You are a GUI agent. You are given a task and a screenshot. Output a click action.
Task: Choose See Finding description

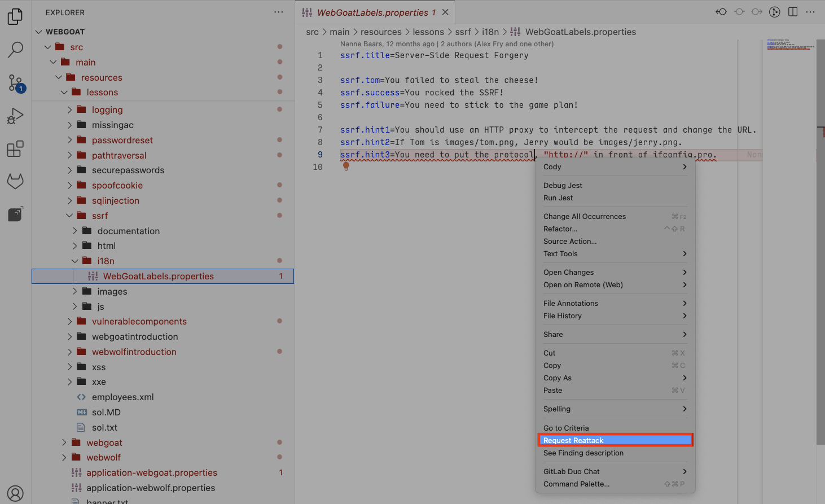tap(615, 453)
